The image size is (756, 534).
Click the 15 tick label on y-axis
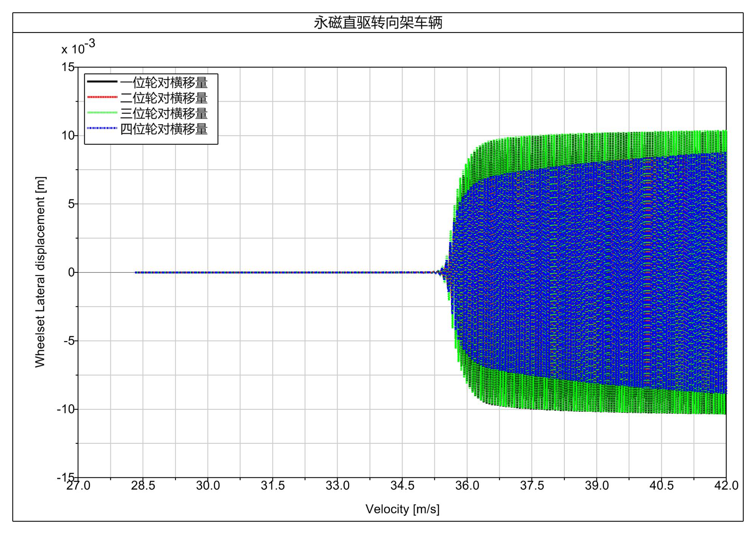coord(68,67)
